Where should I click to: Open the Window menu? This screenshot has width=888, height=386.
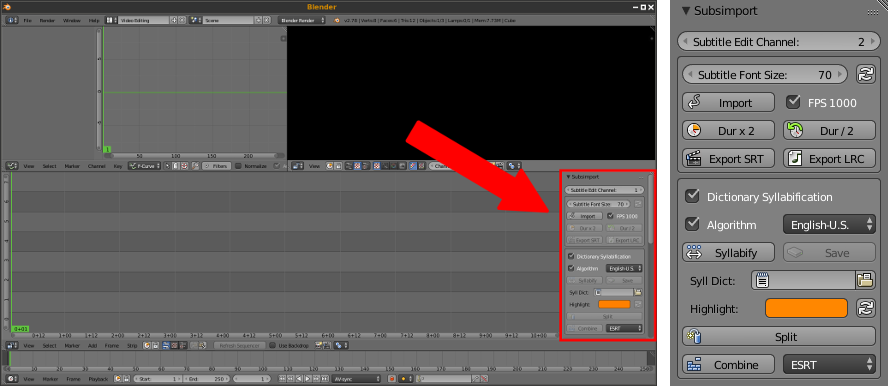pos(71,20)
